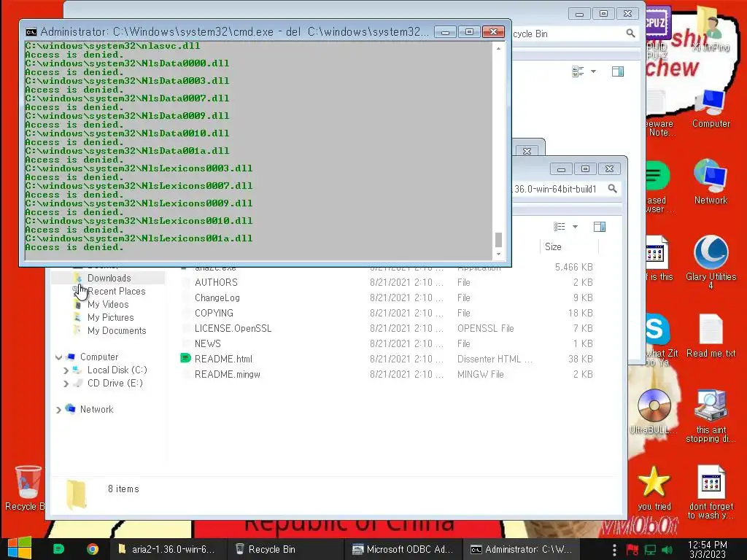Viewport: 747px width, 560px height.
Task: Open the Read me.txt desktop file
Action: point(711,335)
